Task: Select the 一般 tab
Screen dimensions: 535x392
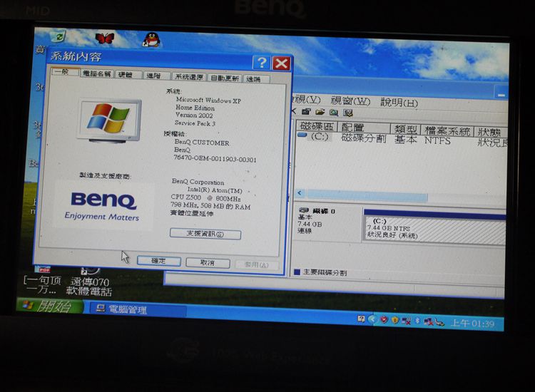Action: [x=65, y=72]
